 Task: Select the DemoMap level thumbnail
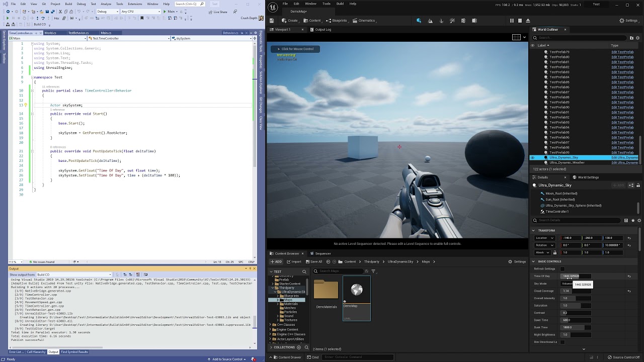pos(357,298)
